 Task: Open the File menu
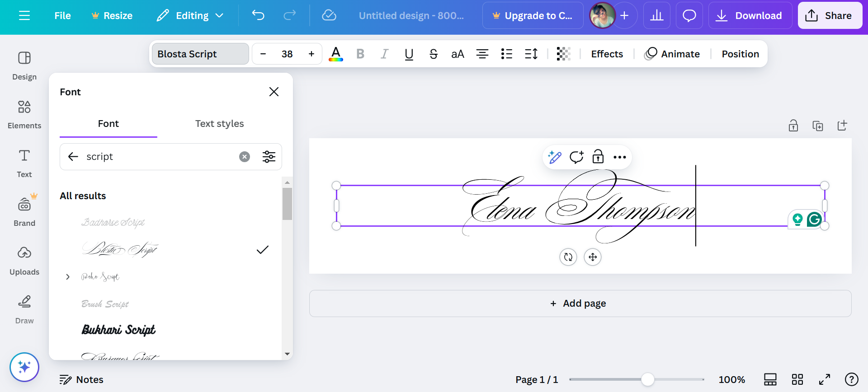pyautogui.click(x=62, y=16)
